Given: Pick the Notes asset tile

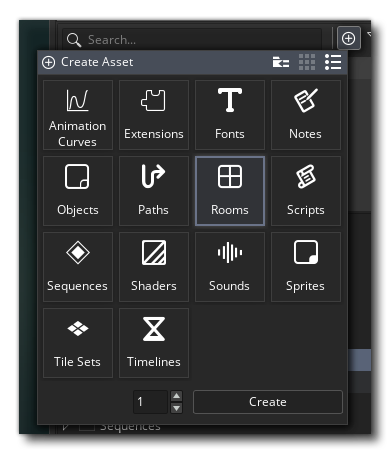Looking at the screenshot, I should (x=306, y=115).
